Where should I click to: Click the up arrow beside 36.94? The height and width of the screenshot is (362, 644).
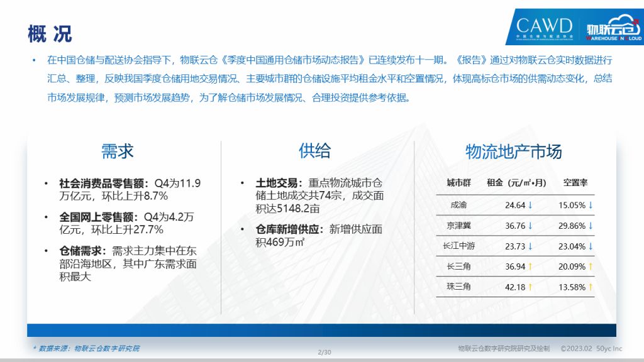[x=530, y=266]
